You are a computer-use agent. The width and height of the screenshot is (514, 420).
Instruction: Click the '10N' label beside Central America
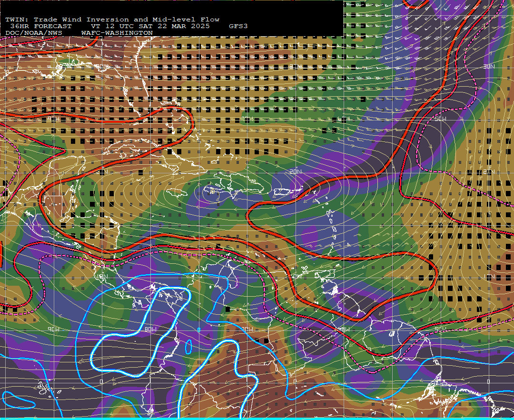103,276
